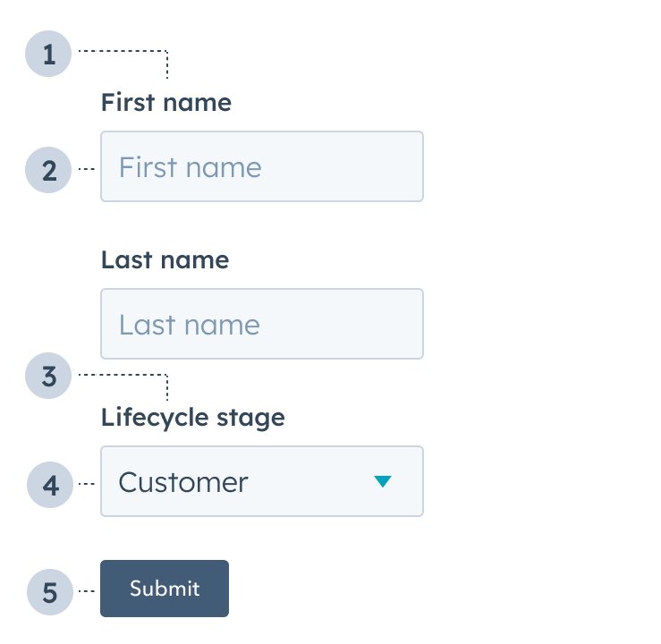Screen dimensions: 661x644
Task: Click the 'Last name' field label
Action: 165,260
